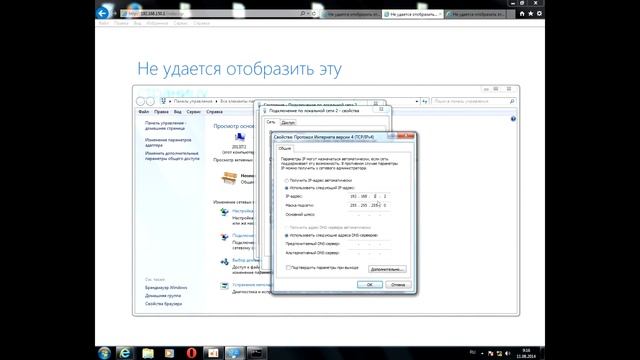
Task: Open the Control Panel breadcrumb dropdown arrow
Action: click(417, 101)
